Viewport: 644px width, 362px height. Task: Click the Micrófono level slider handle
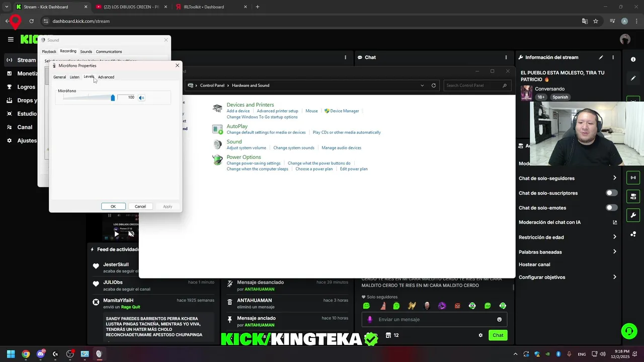coord(113,98)
